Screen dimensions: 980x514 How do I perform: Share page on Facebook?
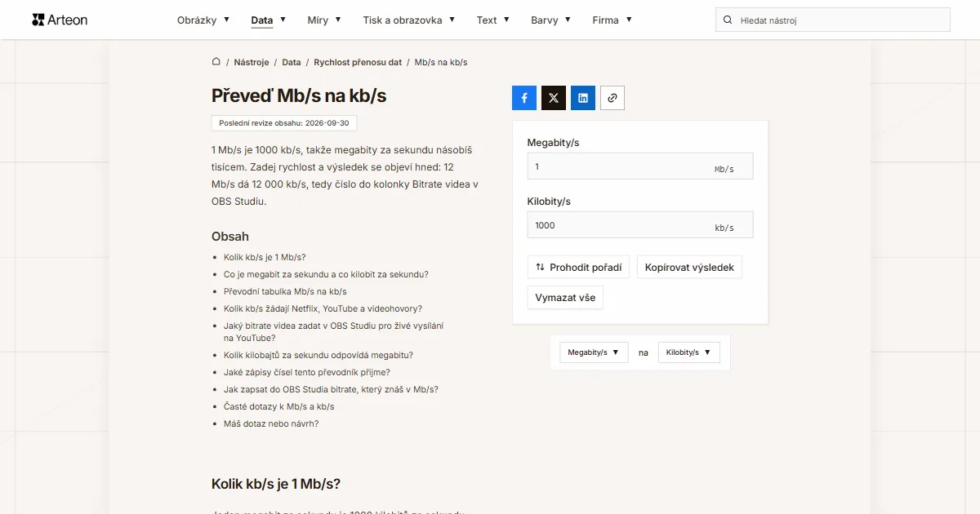pyautogui.click(x=524, y=98)
